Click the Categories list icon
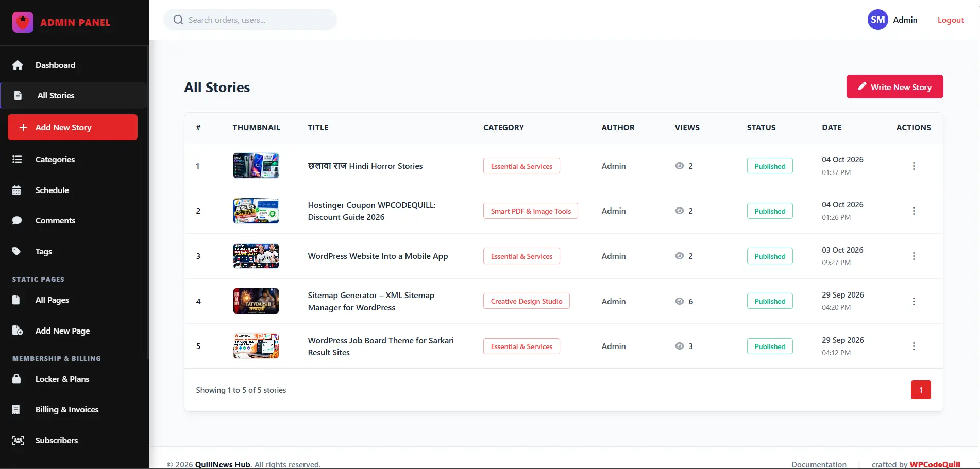This screenshot has height=469, width=980. pos(17,159)
